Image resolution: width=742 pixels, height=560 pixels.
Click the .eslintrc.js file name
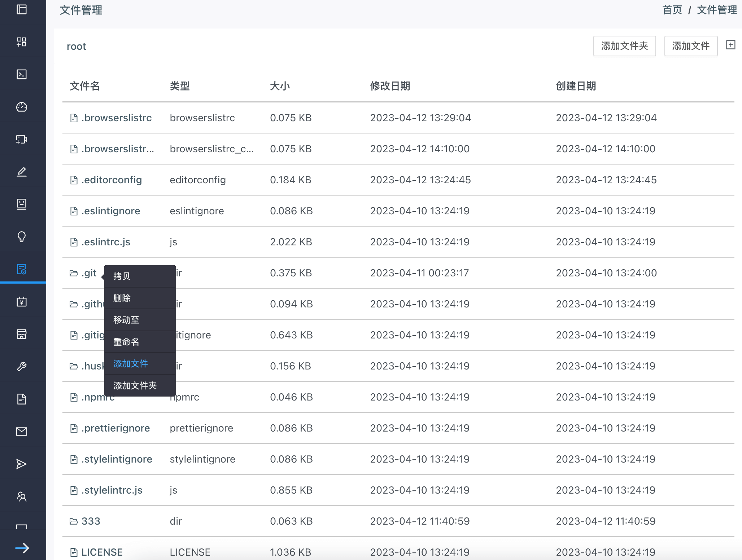coord(106,242)
